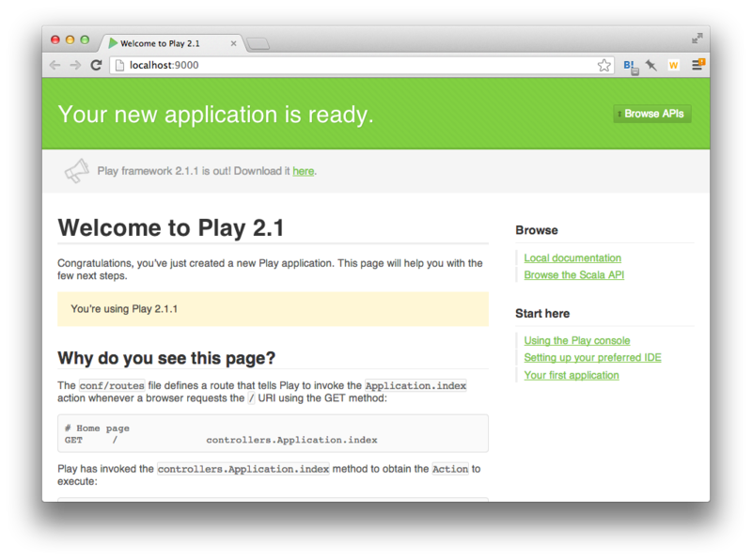Click the inline controllers.Application.index code

tap(243, 469)
